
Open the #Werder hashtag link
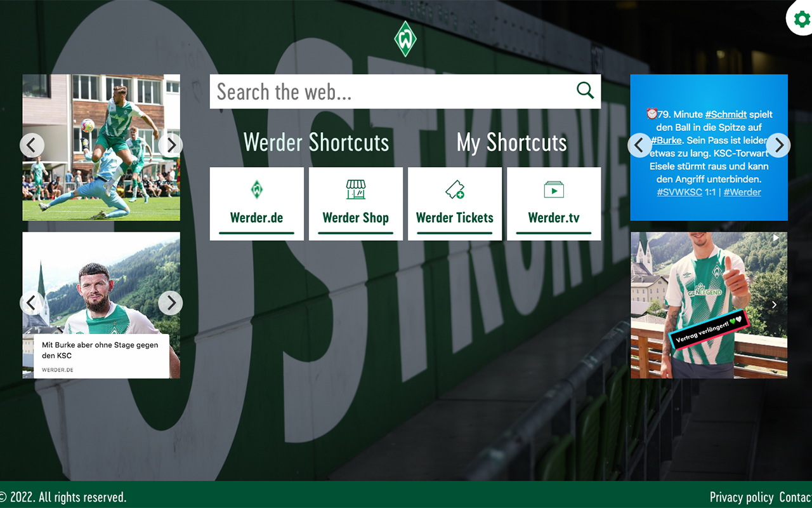point(742,192)
